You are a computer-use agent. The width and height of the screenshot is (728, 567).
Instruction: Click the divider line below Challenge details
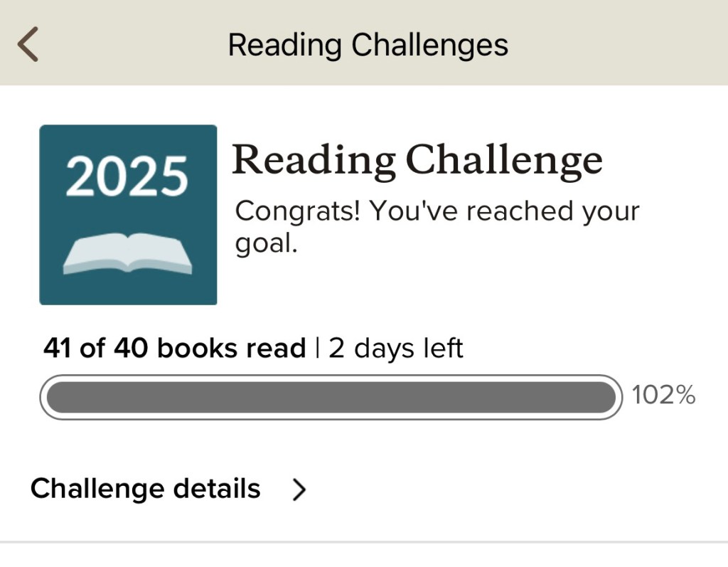pos(364,542)
